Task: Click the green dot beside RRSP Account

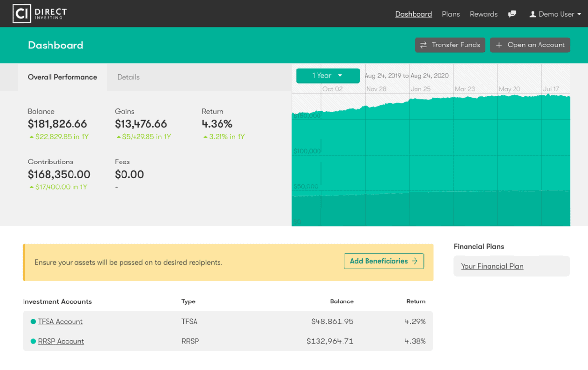Action: tap(33, 341)
